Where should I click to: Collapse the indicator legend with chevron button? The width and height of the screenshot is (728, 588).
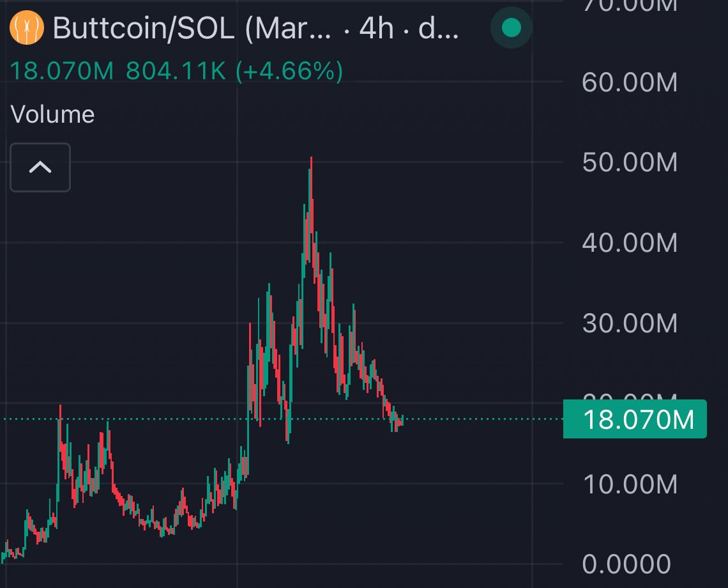(40, 167)
